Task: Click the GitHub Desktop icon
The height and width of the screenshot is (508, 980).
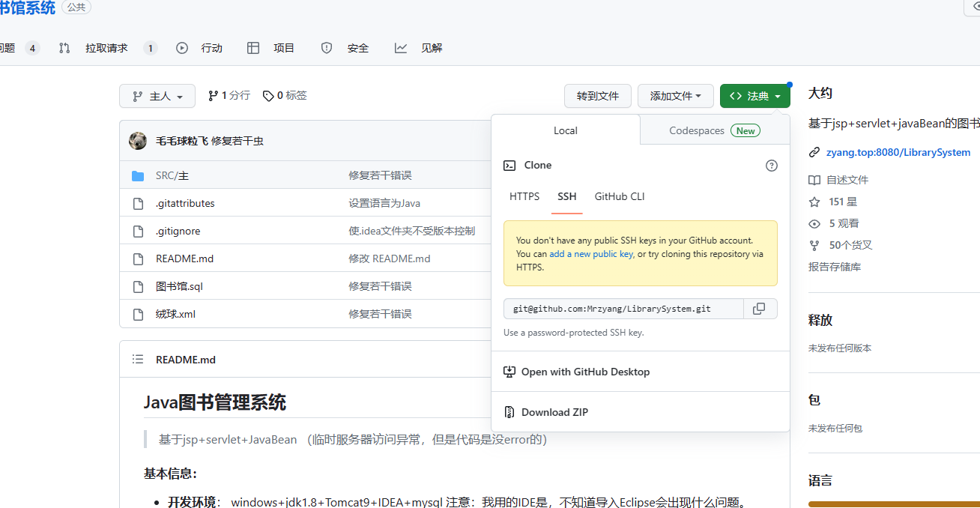Action: tap(509, 372)
